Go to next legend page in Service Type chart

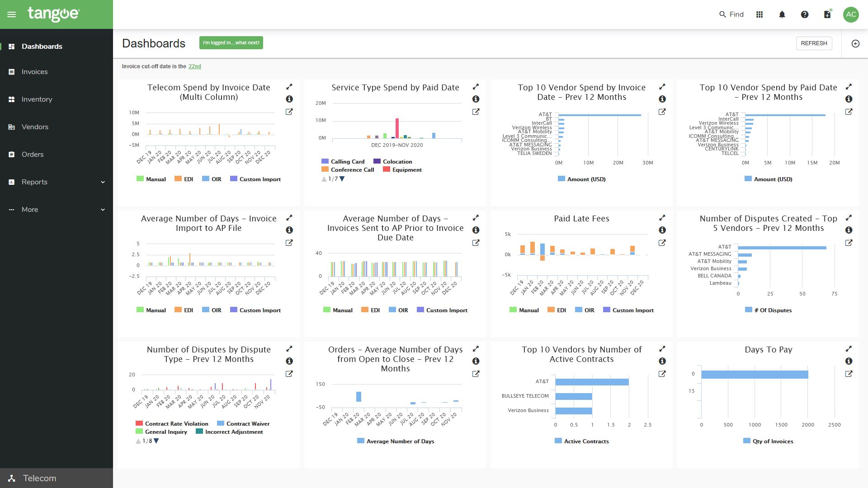click(x=342, y=179)
